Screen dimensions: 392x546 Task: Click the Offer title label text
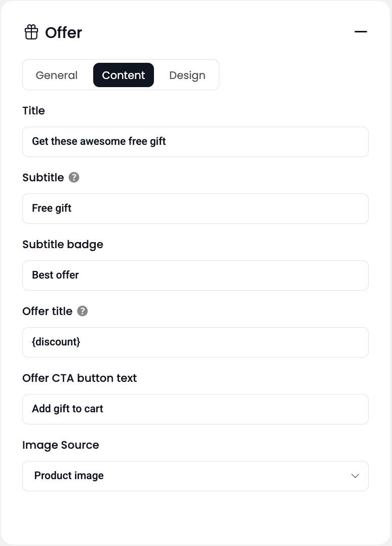(x=47, y=311)
